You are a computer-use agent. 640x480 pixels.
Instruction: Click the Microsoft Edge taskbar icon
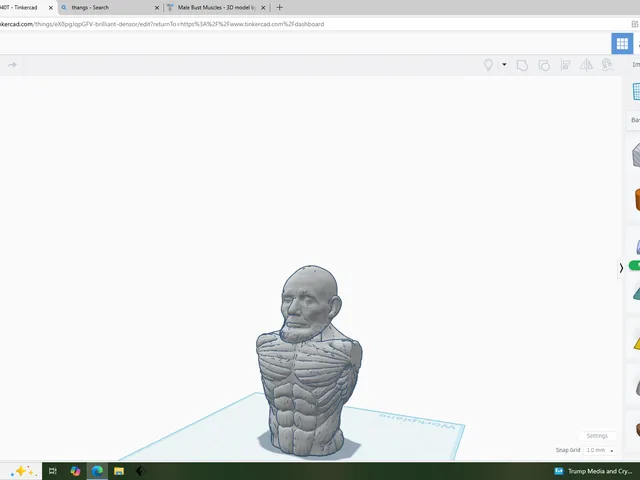(97, 471)
